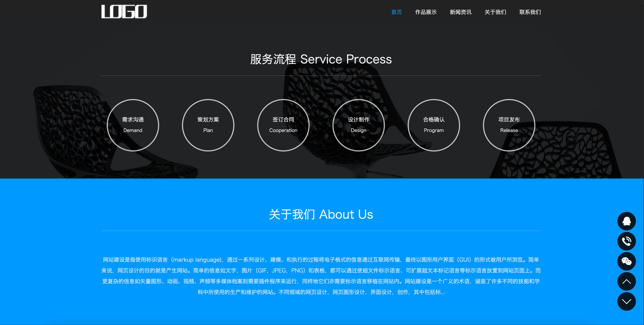Viewport: 644px width, 325px height.
Task: Click the LOGO image in header
Action: 124,12
